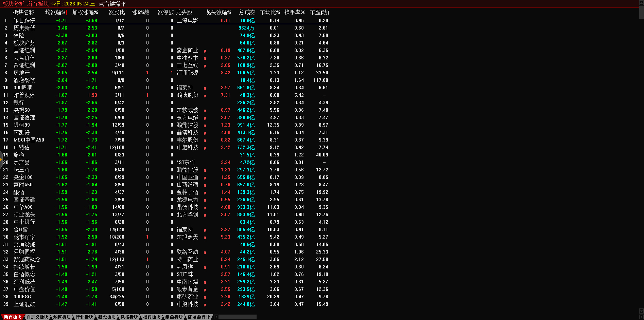Viewport: 644px width, 320px height.
Task: Open leading stock 汇通能源
Action: pyautogui.click(x=187, y=73)
